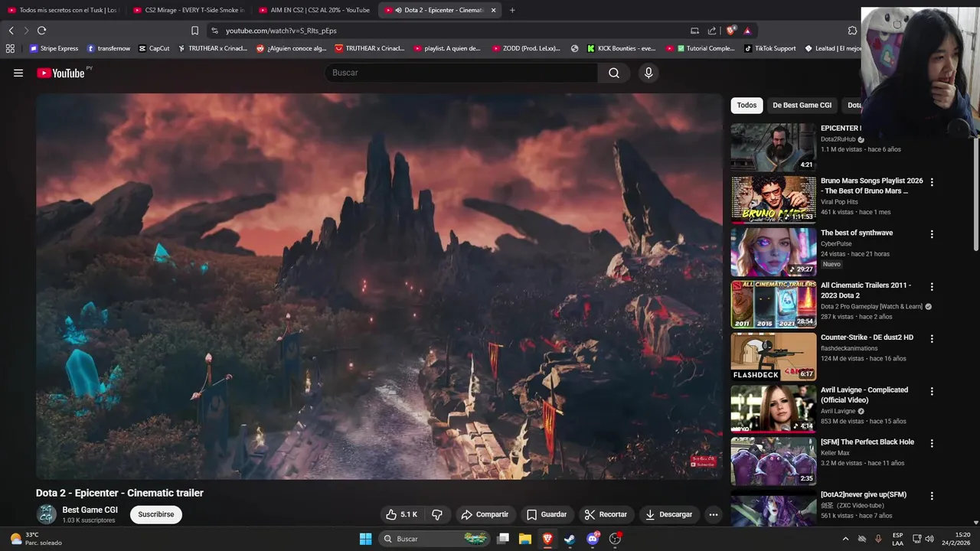Open The best of synthwave thumbnail
980x551 pixels.
point(773,252)
